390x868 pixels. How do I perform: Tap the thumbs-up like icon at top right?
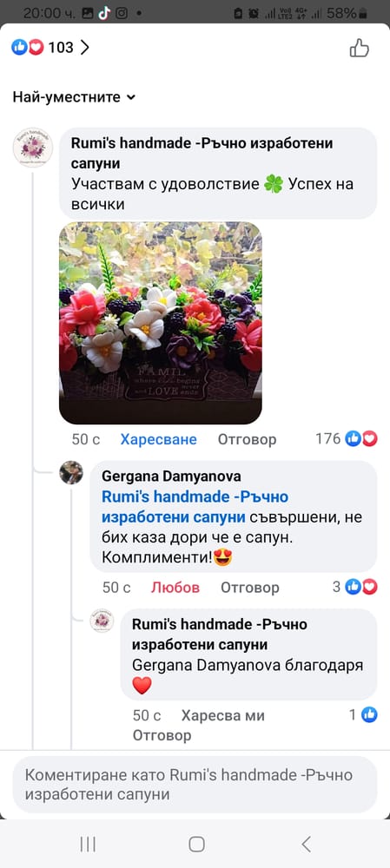pyautogui.click(x=359, y=48)
